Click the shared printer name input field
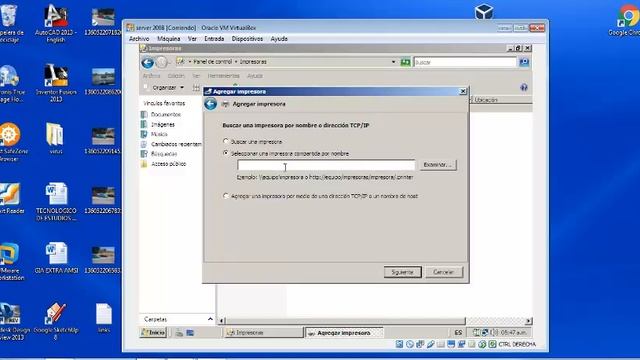The width and height of the screenshot is (640, 360). (x=326, y=165)
